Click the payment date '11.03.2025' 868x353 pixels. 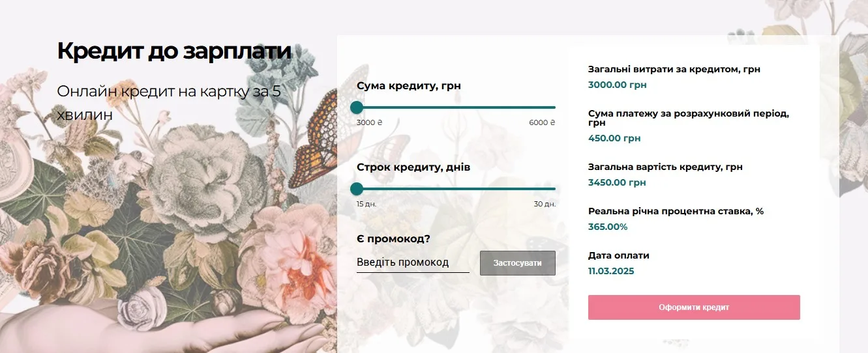(611, 271)
